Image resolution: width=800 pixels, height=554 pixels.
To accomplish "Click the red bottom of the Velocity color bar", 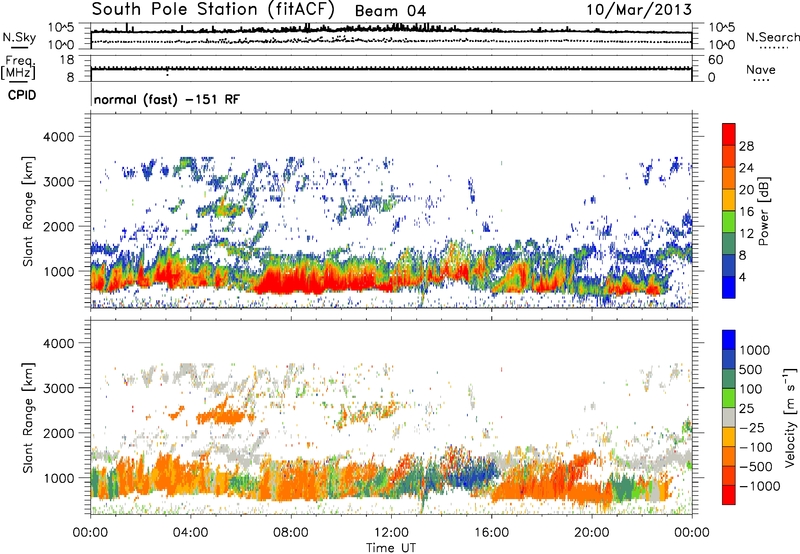I will (729, 497).
